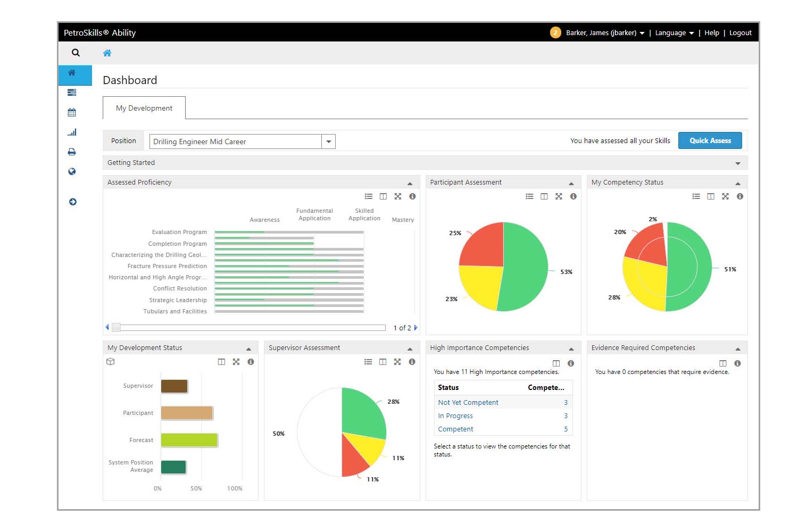Collapse the Supervisor Assessment panel
This screenshot has height=532, width=798.
click(x=410, y=349)
